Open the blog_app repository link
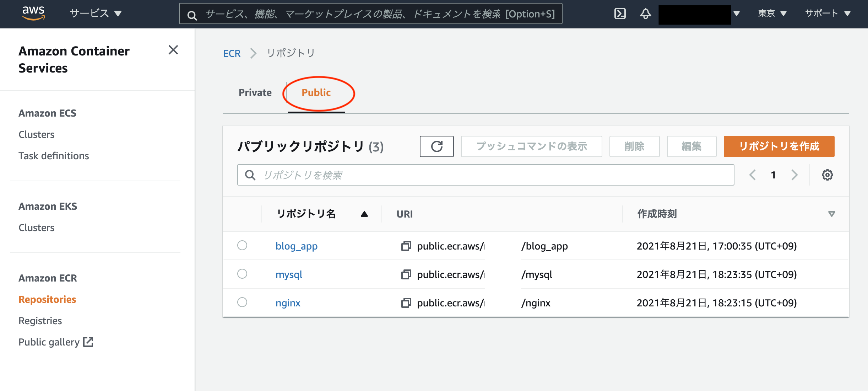This screenshot has width=868, height=391. 297,246
